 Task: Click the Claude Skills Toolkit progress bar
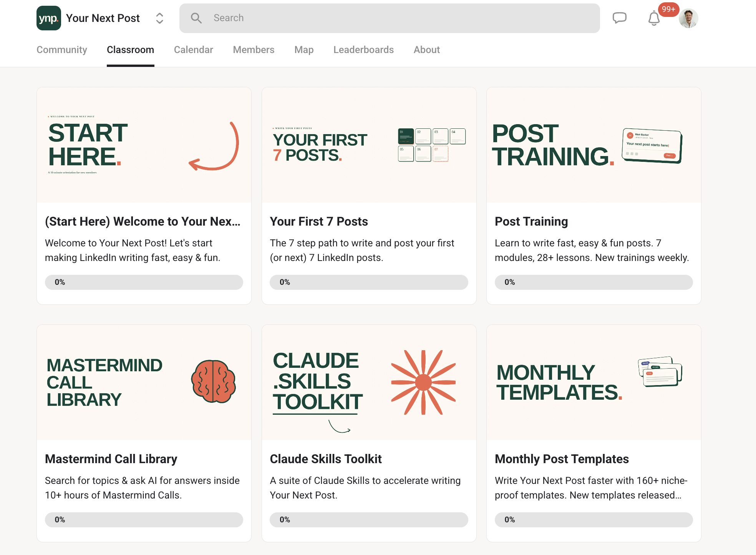[x=369, y=520]
